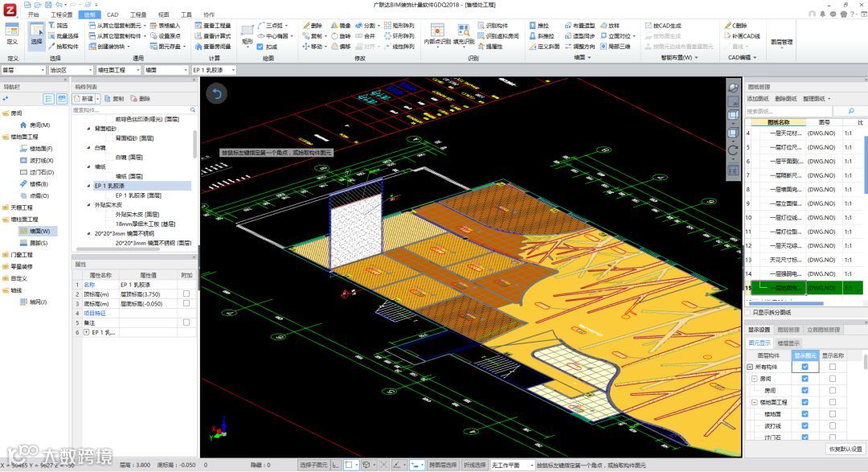This screenshot has width=868, height=472.
Task: Click the save icon in quick access bar
Action: [x=48, y=5]
